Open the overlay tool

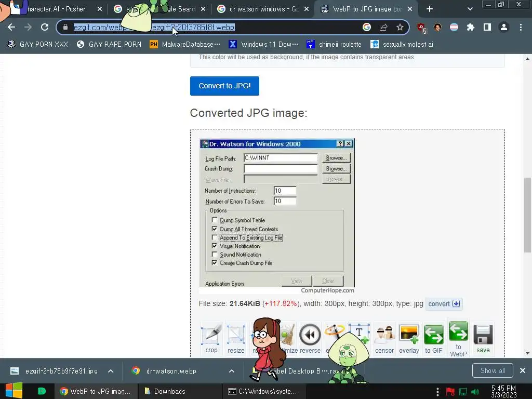409,338
